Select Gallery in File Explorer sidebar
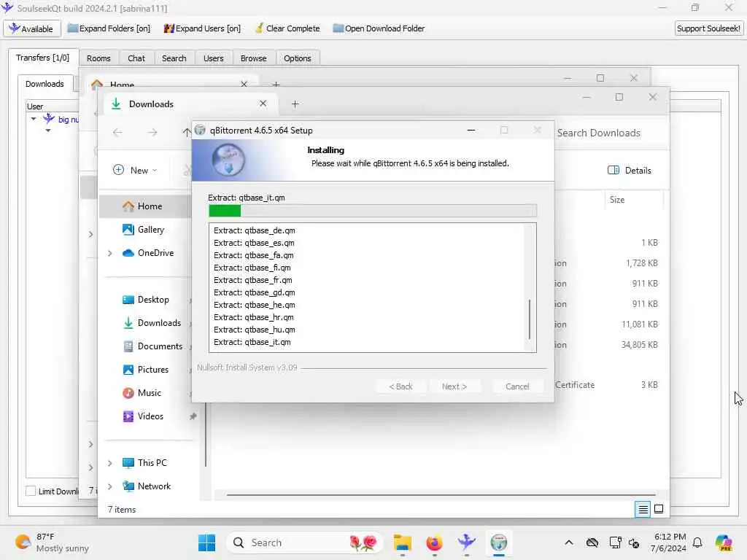Viewport: 747px width, 560px height. coord(150,230)
